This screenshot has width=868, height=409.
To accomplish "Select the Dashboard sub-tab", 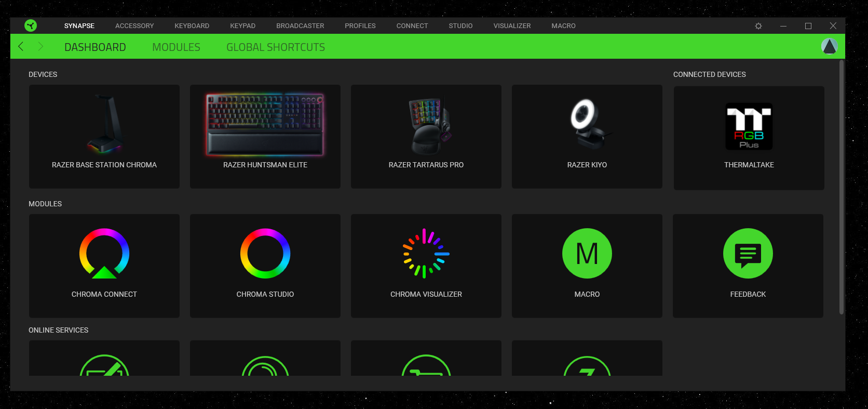I will point(95,47).
